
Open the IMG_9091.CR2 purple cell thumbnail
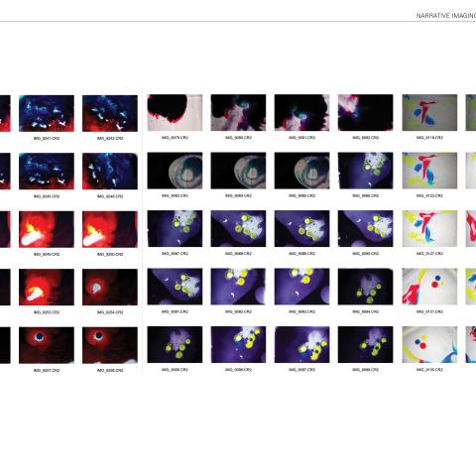click(175, 287)
